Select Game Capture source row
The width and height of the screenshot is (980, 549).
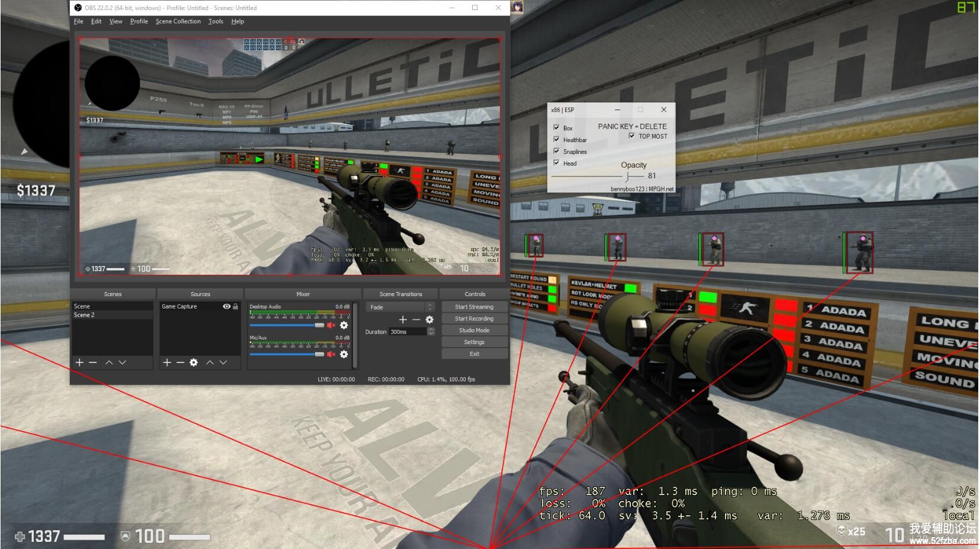tap(200, 306)
